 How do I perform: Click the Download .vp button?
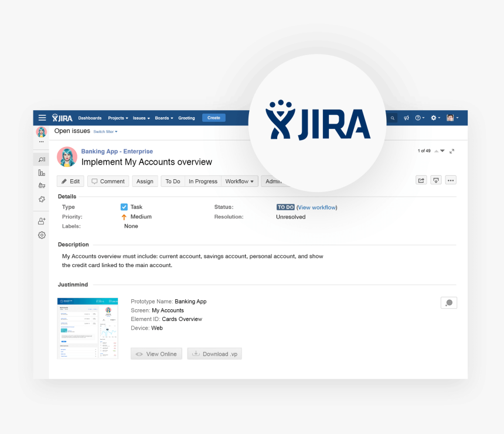tap(214, 354)
